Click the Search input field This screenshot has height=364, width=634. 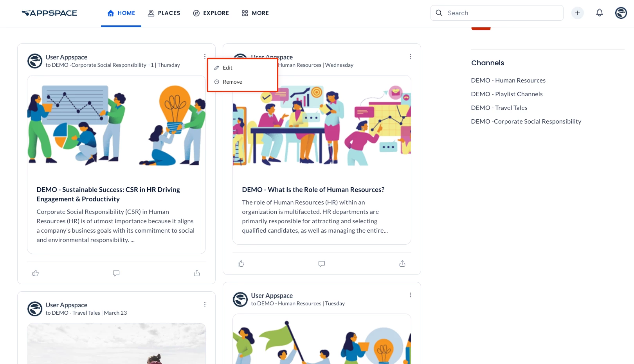click(497, 13)
